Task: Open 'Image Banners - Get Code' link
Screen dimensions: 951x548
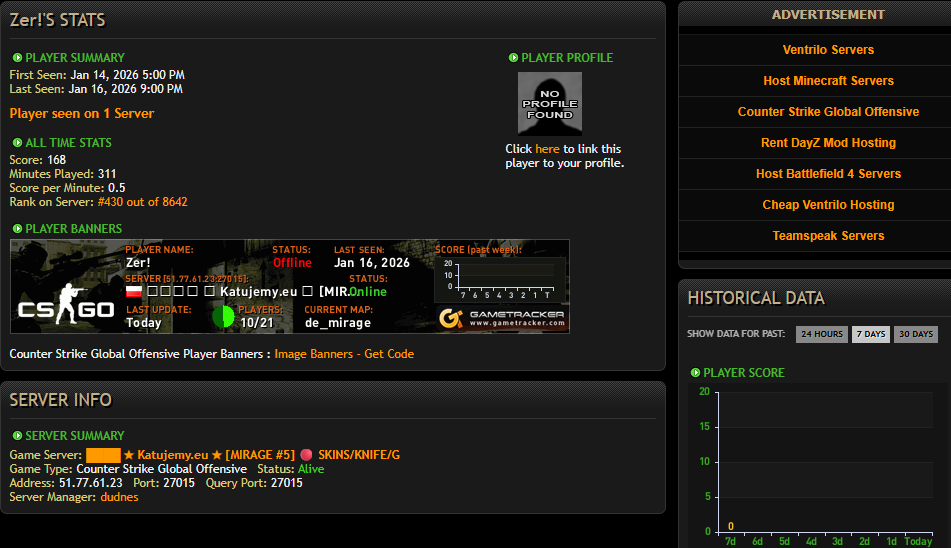Action: 344,353
